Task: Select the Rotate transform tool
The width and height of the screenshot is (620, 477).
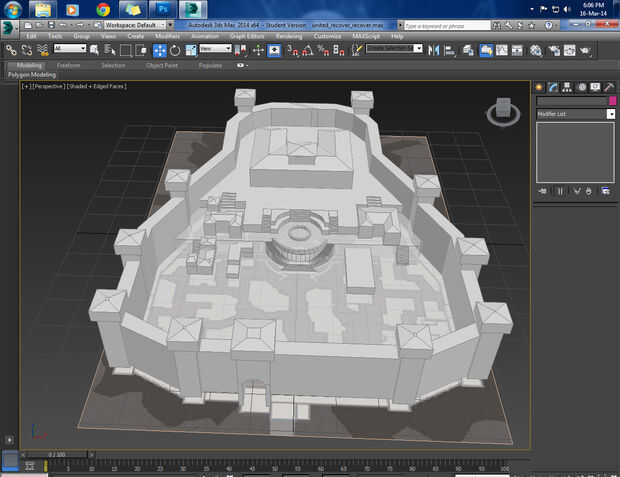Action: pyautogui.click(x=176, y=49)
